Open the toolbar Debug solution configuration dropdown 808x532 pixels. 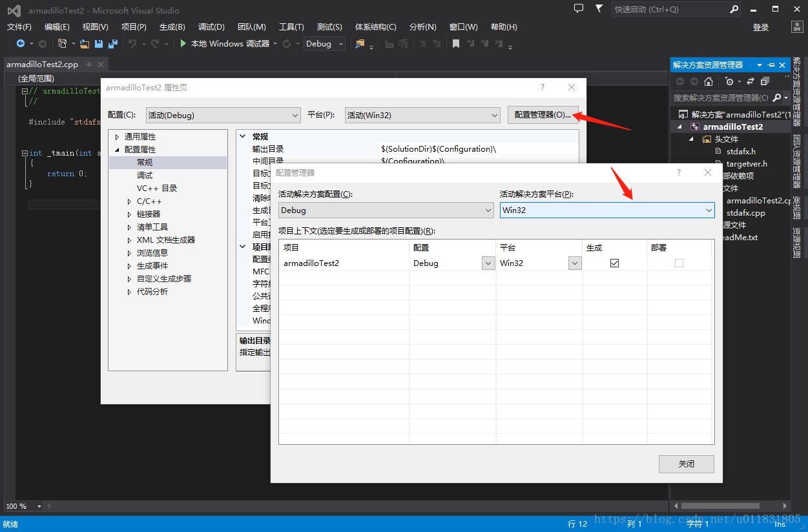325,43
